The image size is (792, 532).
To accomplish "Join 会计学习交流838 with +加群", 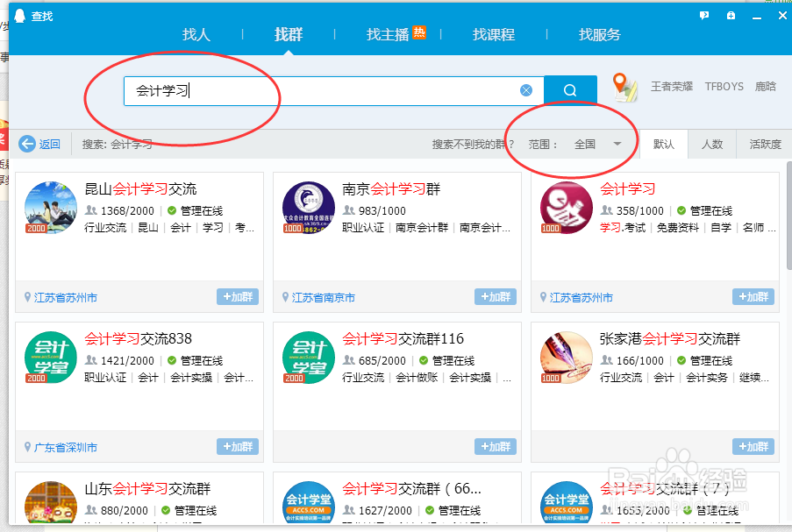I will click(x=238, y=447).
